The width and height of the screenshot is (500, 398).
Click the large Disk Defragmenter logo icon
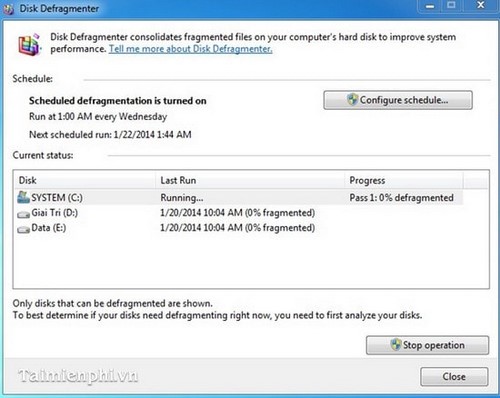[x=30, y=44]
